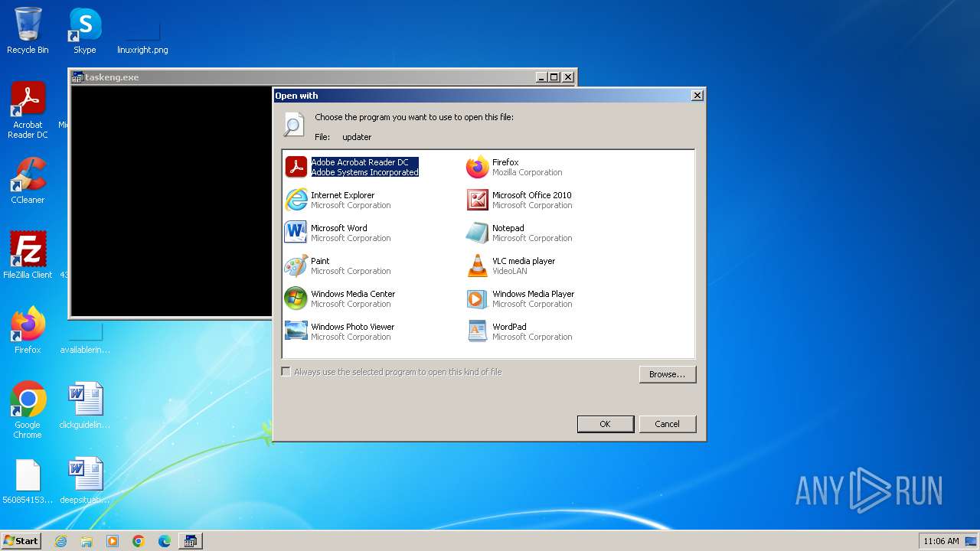This screenshot has width=980, height=551.
Task: Select the Paint program icon
Action: (x=296, y=266)
